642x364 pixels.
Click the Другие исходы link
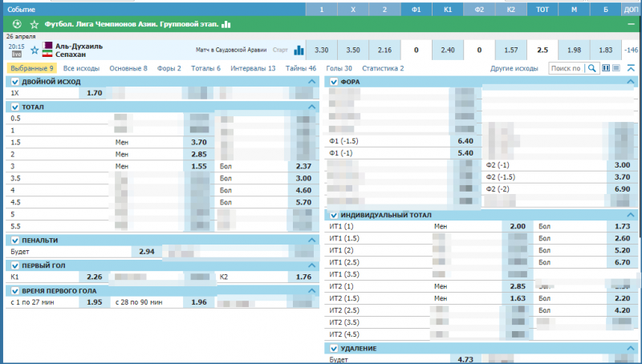pos(514,69)
